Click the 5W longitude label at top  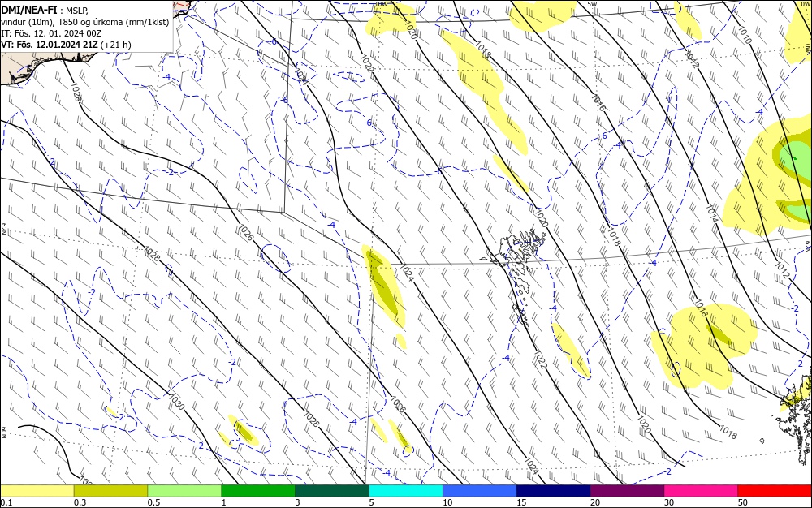click(593, 3)
